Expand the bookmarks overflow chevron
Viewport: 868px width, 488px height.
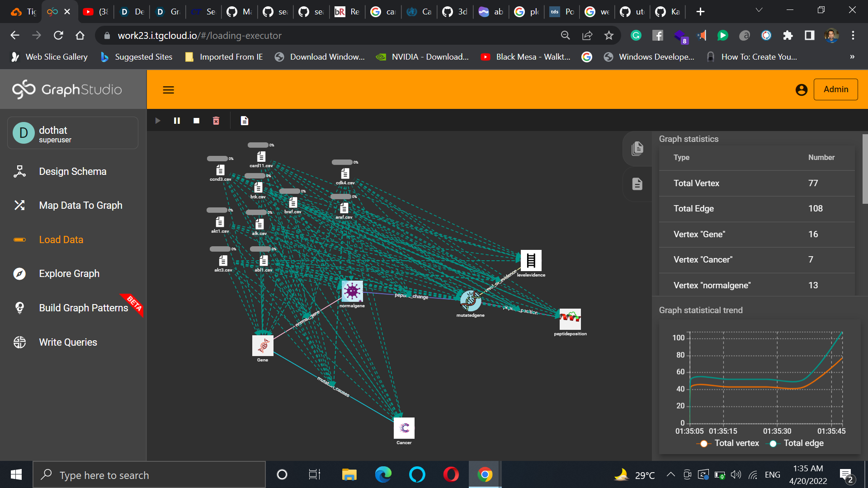tap(852, 57)
